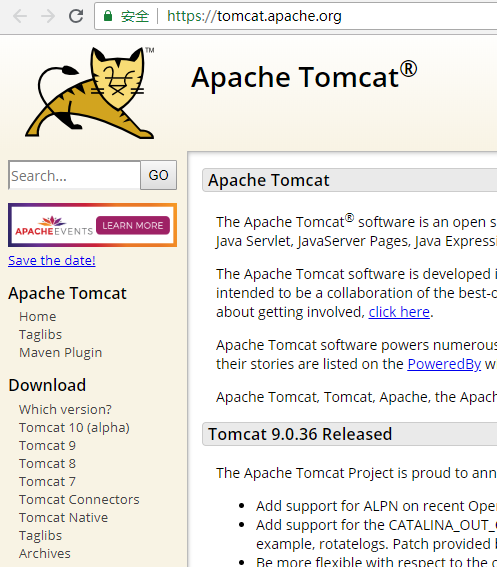Open Taglibs under Download section
This screenshot has height=567, width=497.
tap(41, 536)
